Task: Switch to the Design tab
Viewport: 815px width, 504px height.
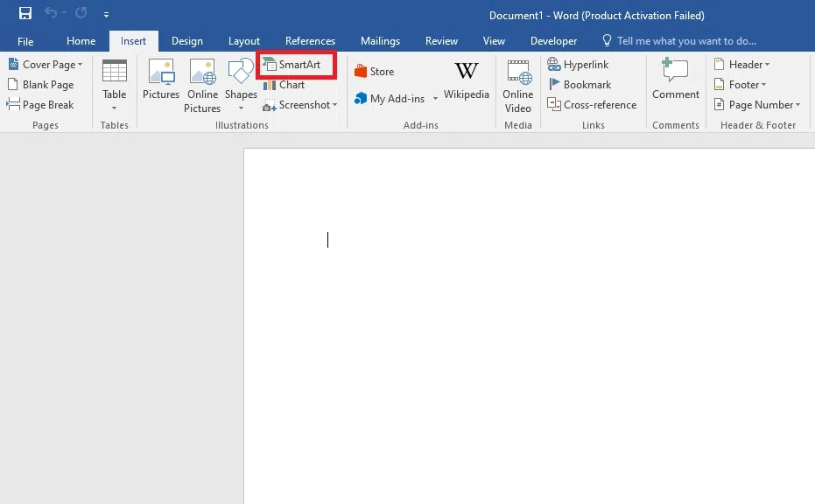Action: [187, 41]
